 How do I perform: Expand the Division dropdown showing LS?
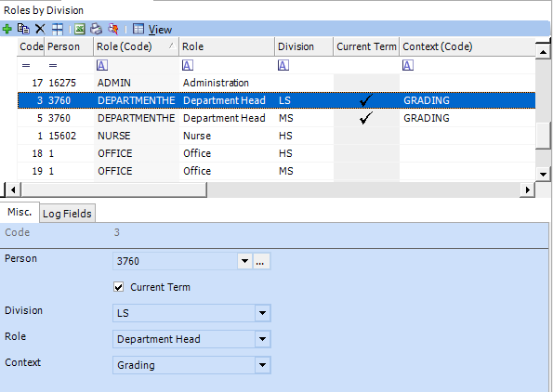tap(262, 313)
